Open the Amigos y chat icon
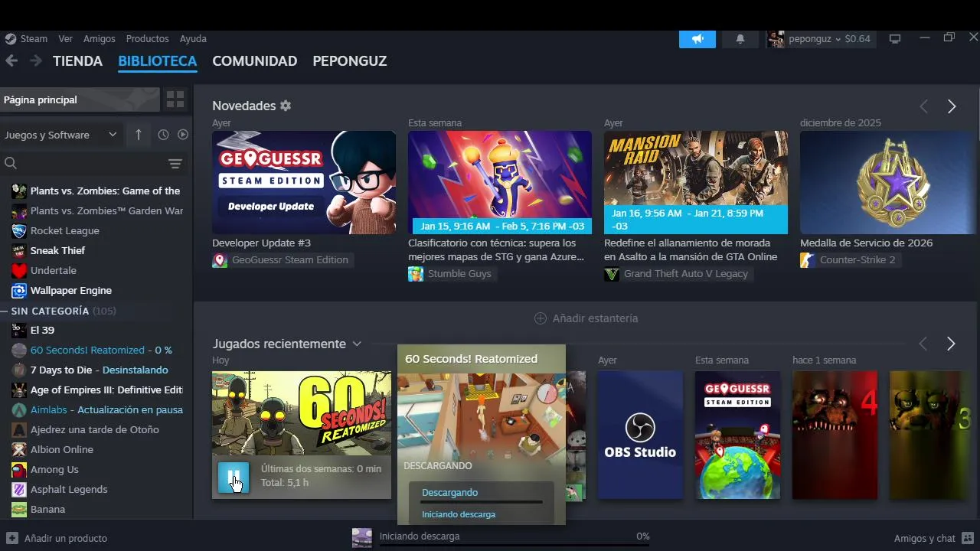 pos(968,538)
